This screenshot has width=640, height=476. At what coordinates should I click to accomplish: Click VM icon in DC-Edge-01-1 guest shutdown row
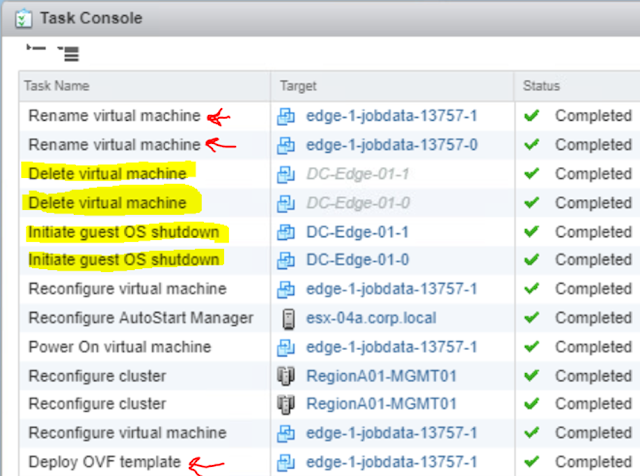(x=286, y=232)
